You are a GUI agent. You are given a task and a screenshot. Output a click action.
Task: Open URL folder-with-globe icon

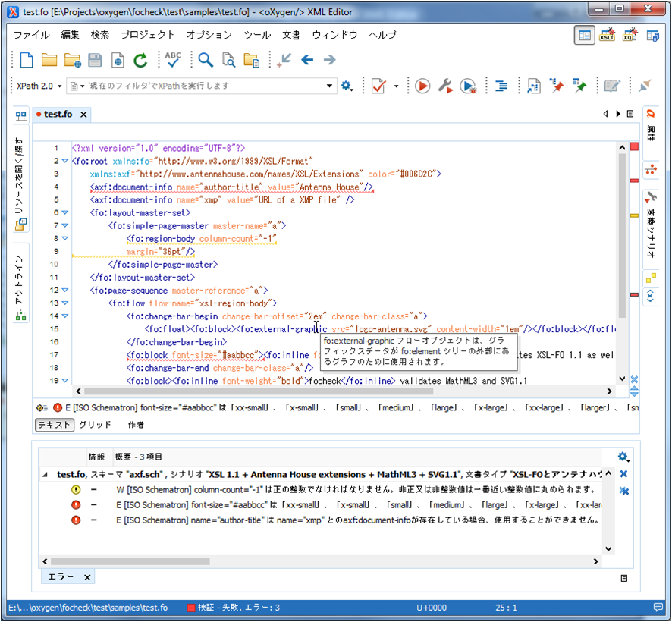tap(72, 60)
